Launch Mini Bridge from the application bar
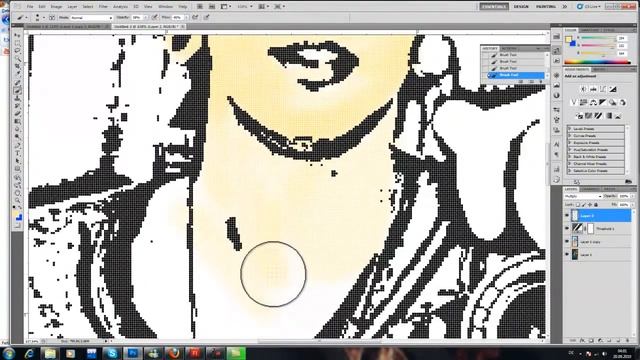Viewport: 640px width, 360px height. 212,7
